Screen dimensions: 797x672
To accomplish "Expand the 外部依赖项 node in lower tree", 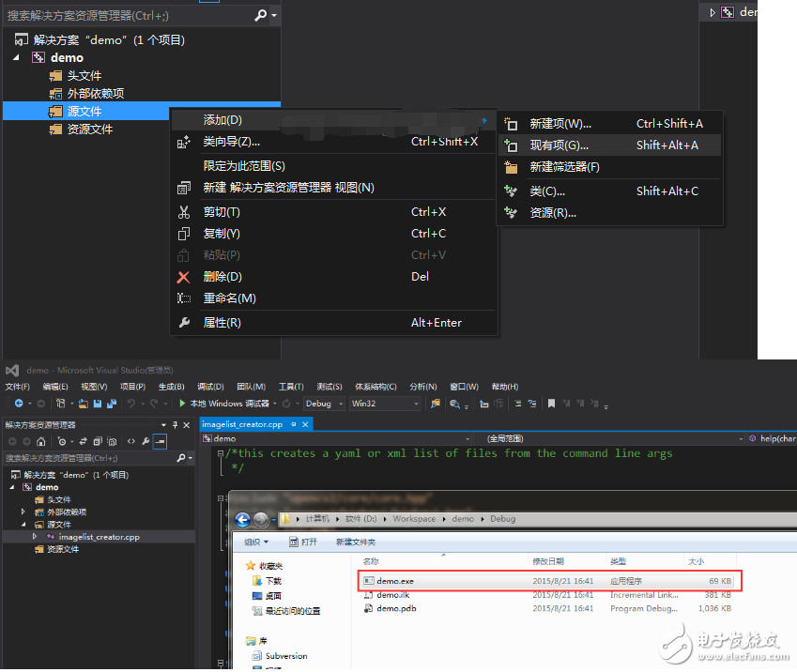I will [x=24, y=512].
